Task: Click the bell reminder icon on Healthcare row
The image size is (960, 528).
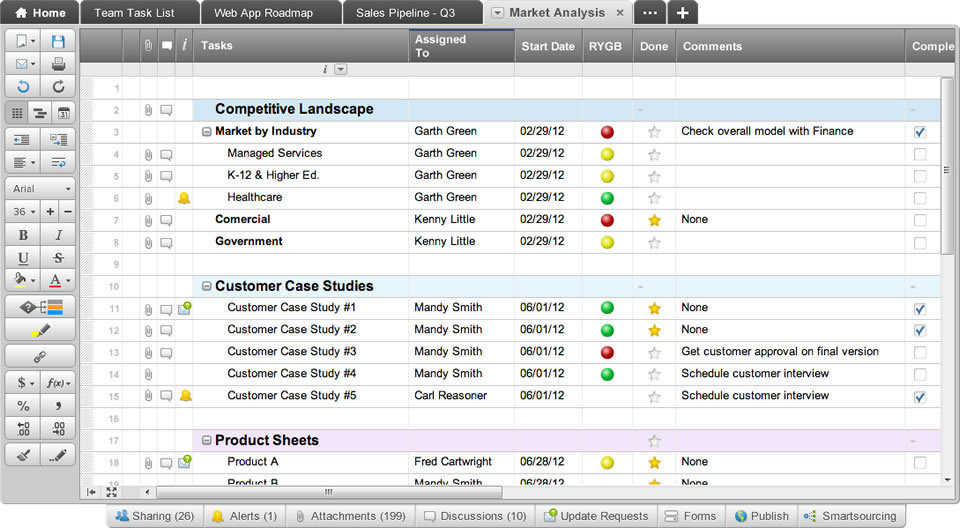Action: [x=184, y=198]
